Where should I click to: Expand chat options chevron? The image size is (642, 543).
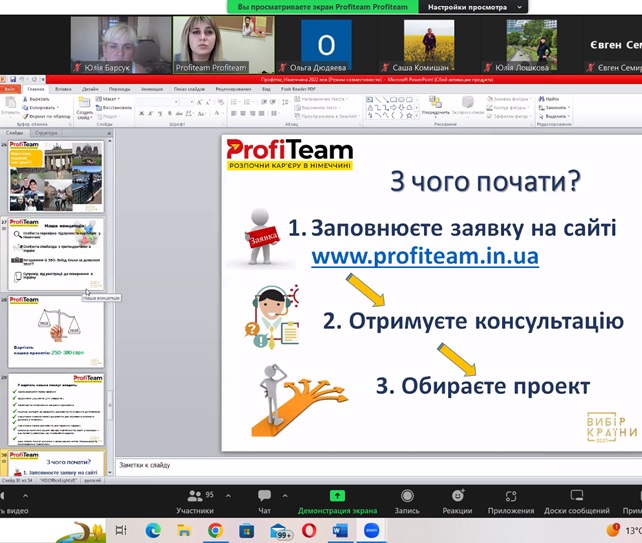click(285, 496)
